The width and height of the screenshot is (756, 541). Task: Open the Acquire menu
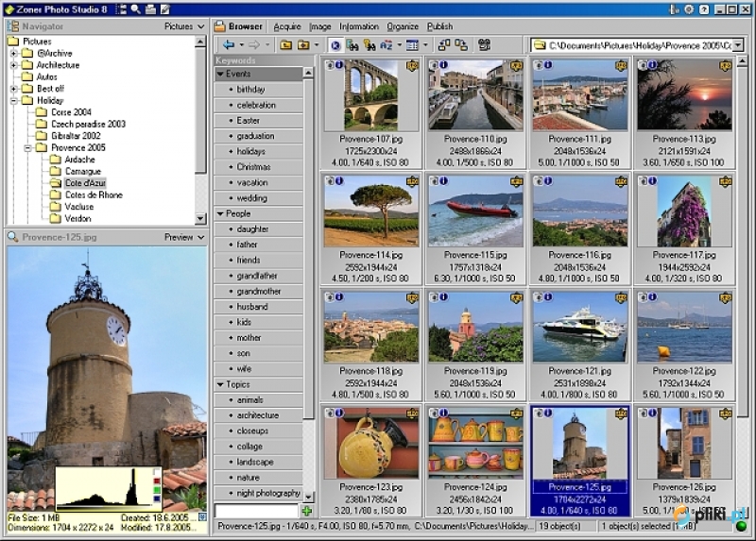(x=287, y=26)
